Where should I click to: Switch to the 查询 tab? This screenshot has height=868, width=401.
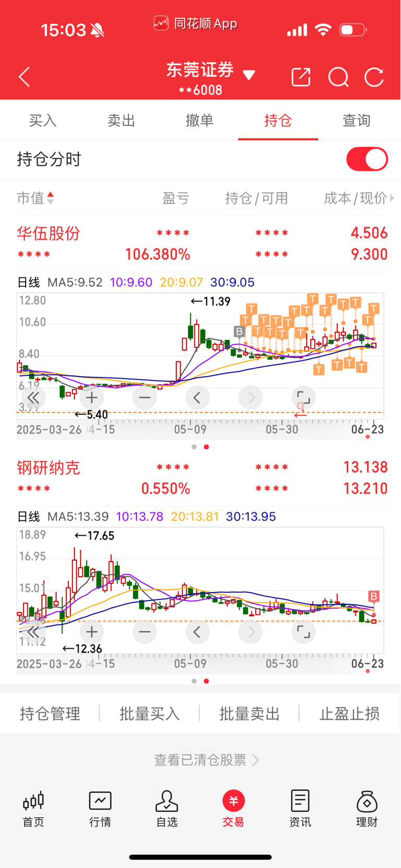[x=357, y=120]
